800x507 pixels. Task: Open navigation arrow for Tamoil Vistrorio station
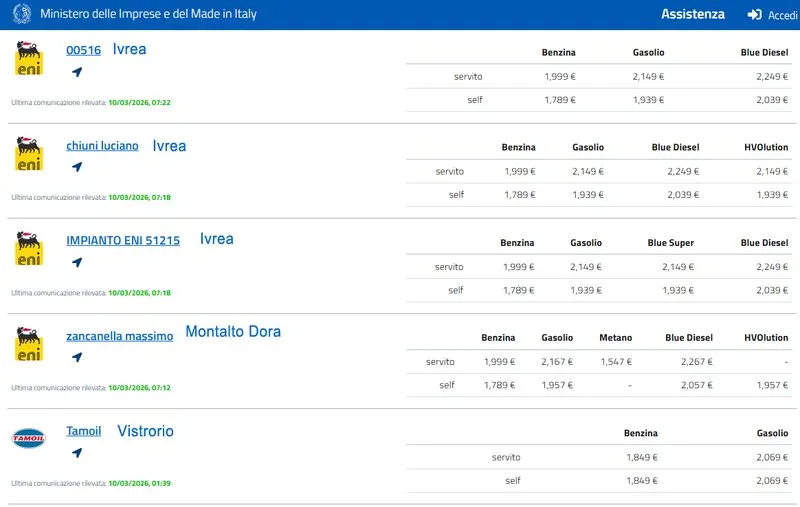[x=77, y=453]
